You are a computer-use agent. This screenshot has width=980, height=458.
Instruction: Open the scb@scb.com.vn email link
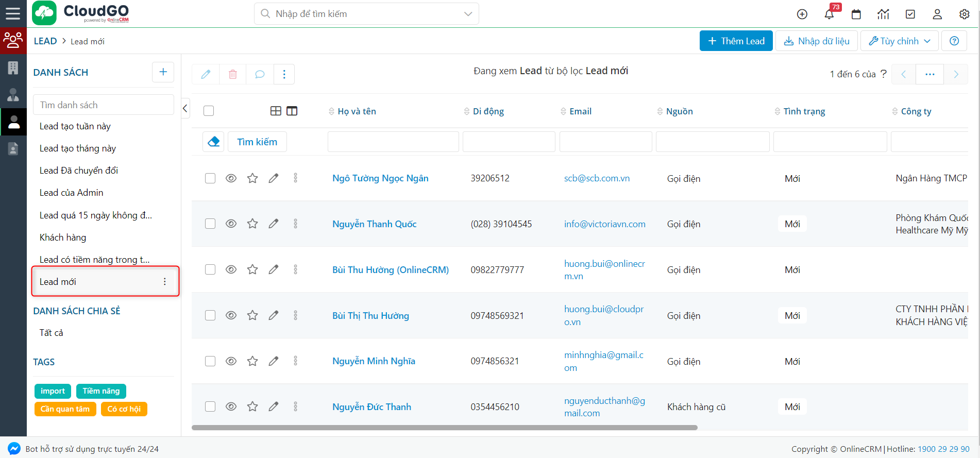tap(597, 178)
